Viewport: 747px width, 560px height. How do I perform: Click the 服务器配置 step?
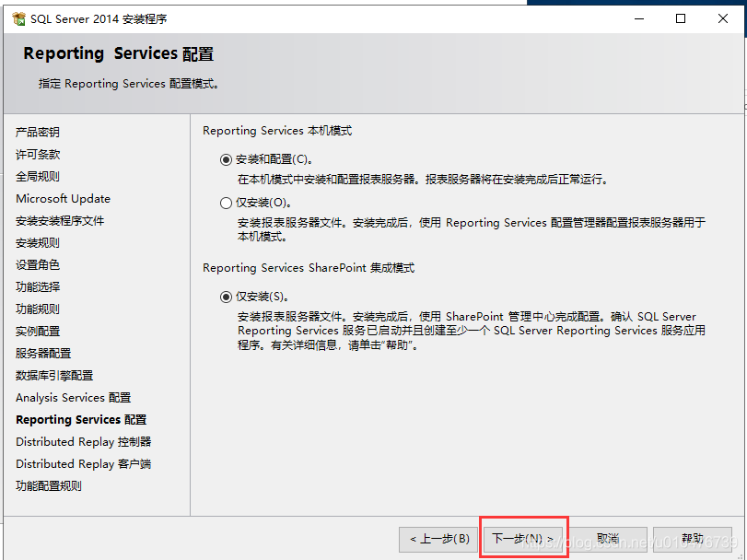point(43,354)
